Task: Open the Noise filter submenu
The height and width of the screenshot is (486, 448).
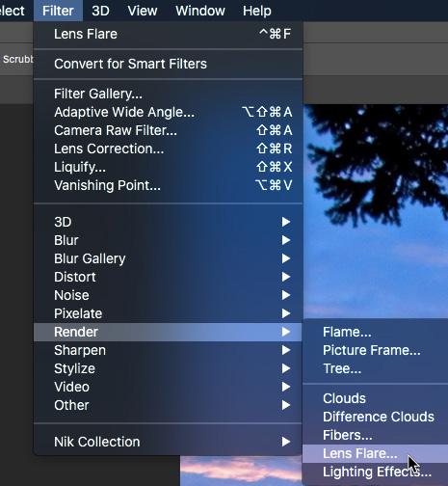Action: (x=168, y=295)
